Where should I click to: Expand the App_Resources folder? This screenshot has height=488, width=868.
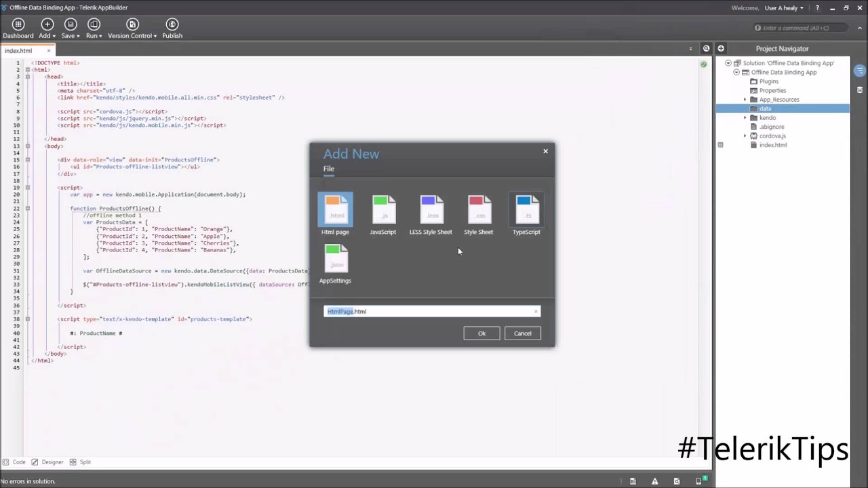[x=745, y=100]
